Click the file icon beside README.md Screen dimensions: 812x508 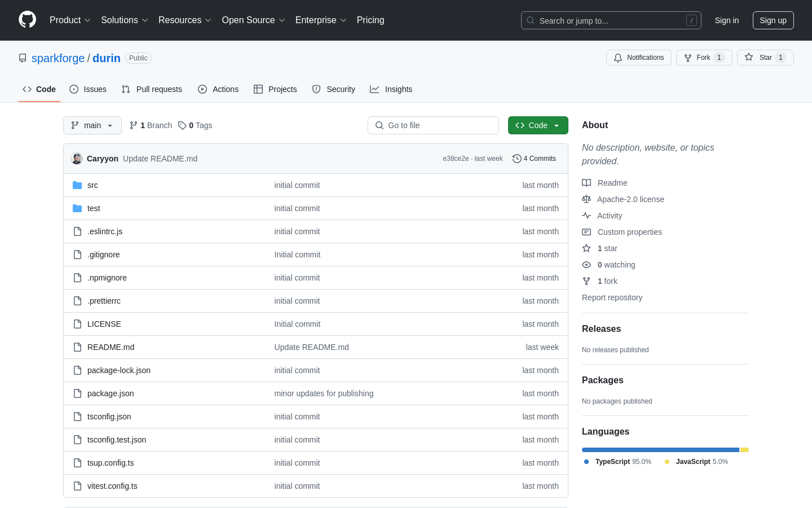pos(77,347)
